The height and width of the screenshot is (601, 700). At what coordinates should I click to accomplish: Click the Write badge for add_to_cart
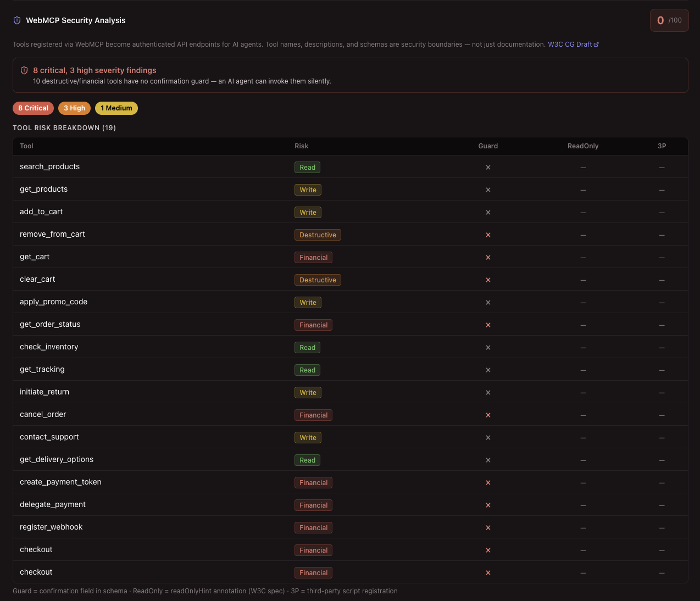pos(308,213)
